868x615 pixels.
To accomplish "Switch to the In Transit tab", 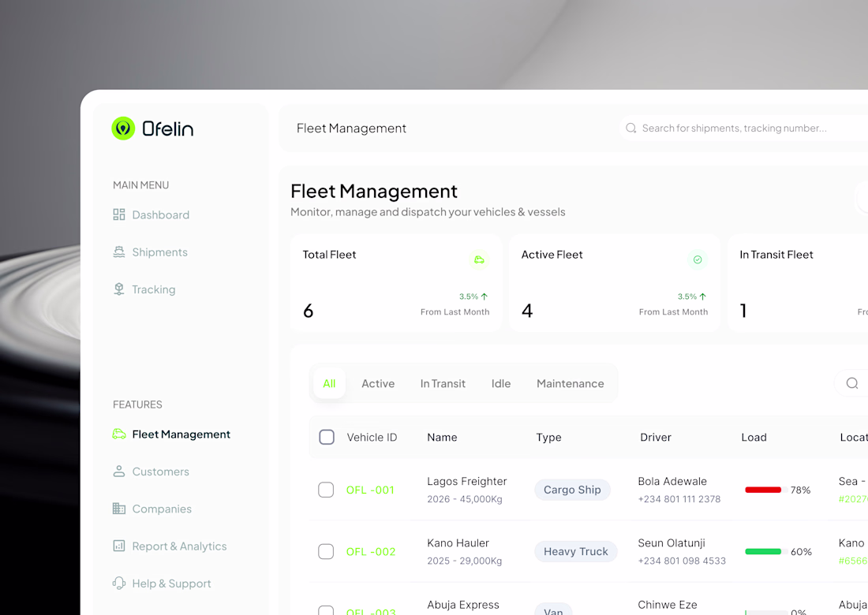I will click(x=443, y=383).
